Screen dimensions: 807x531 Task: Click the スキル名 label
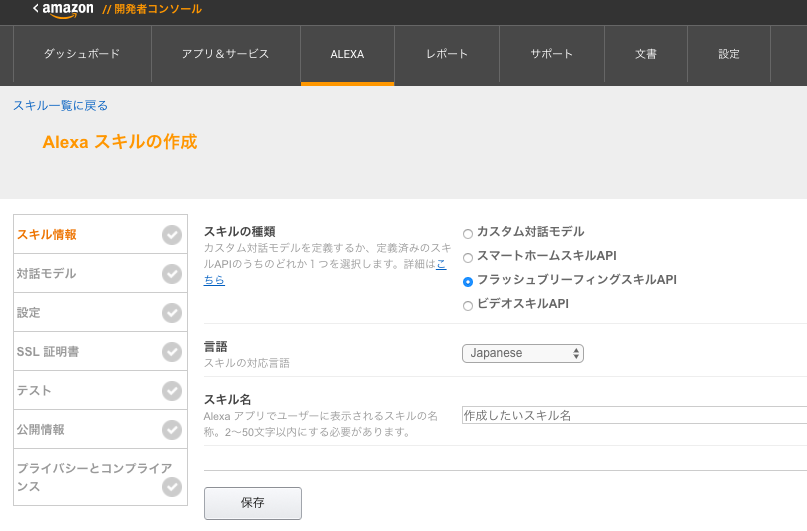(x=227, y=400)
